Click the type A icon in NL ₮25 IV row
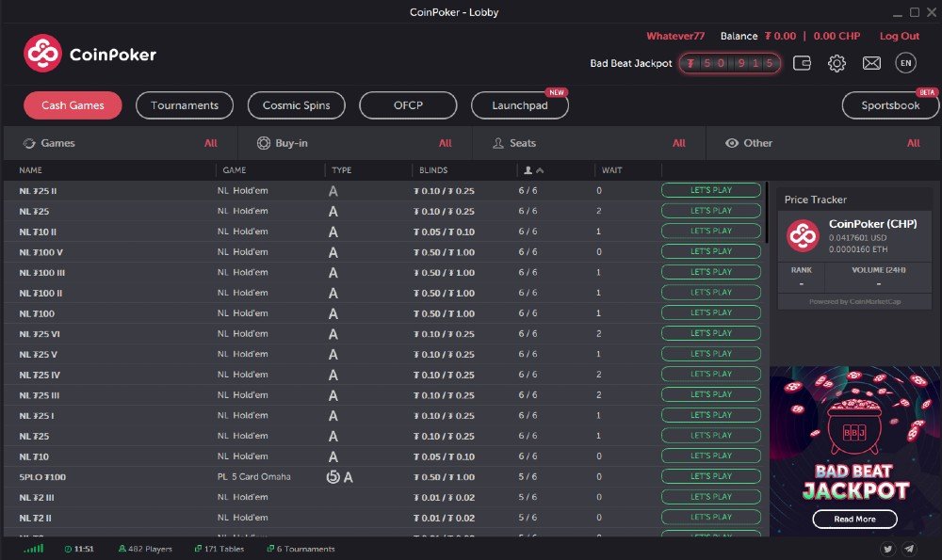Screen dimensions: 942x560 [x=333, y=376]
